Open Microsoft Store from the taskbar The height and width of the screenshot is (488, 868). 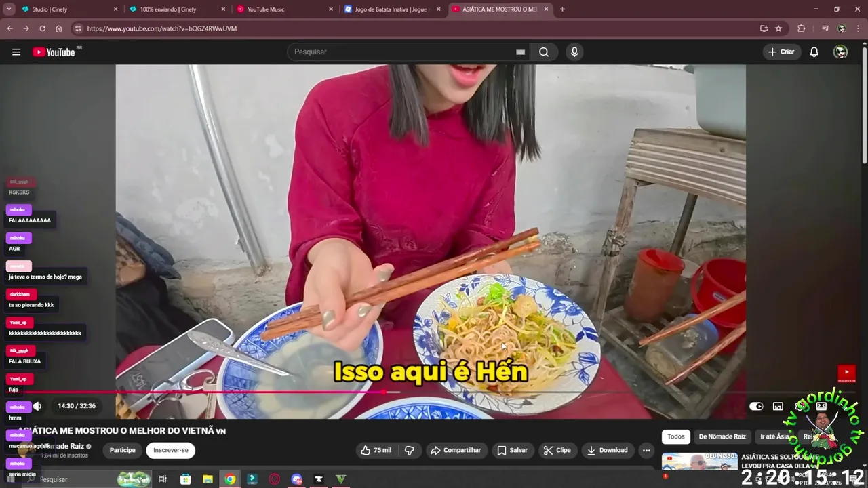tap(185, 479)
